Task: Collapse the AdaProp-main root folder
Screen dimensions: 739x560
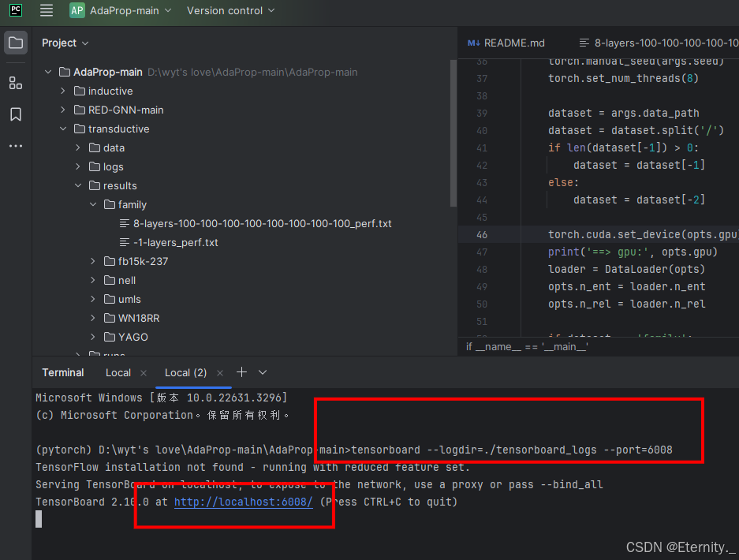Action: [48, 72]
